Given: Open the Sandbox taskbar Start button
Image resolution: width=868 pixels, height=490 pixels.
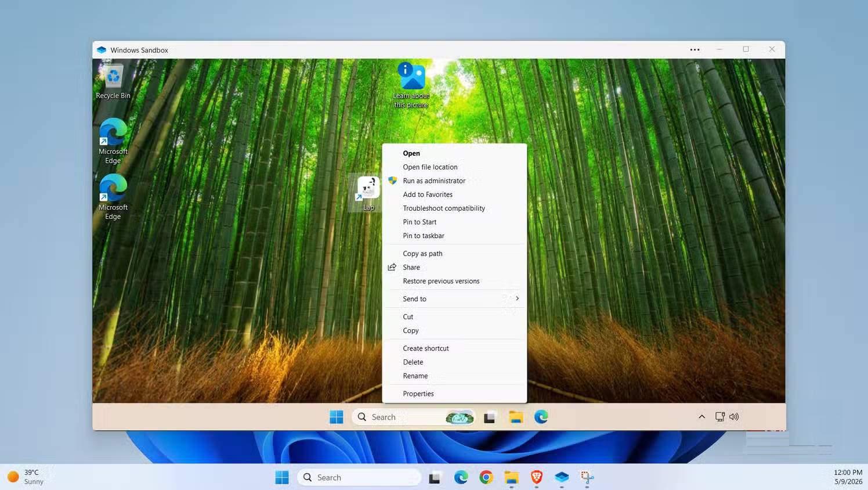Looking at the screenshot, I should point(337,417).
